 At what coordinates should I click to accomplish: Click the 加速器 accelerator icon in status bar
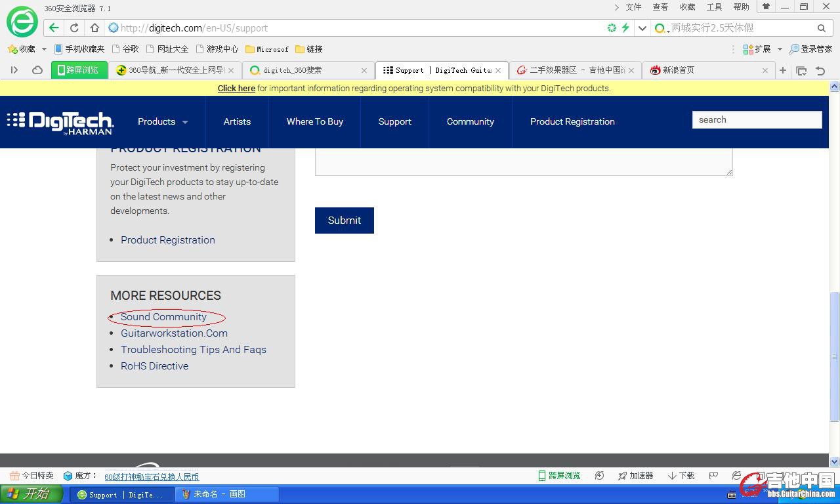(635, 476)
